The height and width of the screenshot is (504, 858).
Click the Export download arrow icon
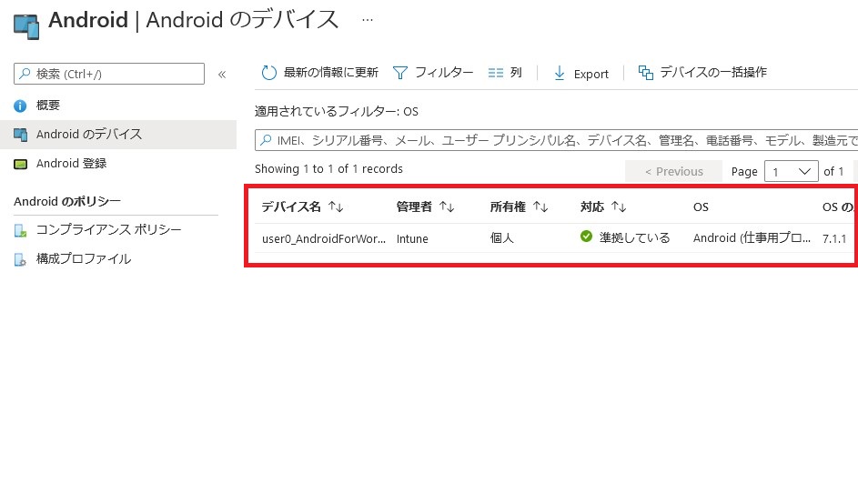click(x=560, y=74)
